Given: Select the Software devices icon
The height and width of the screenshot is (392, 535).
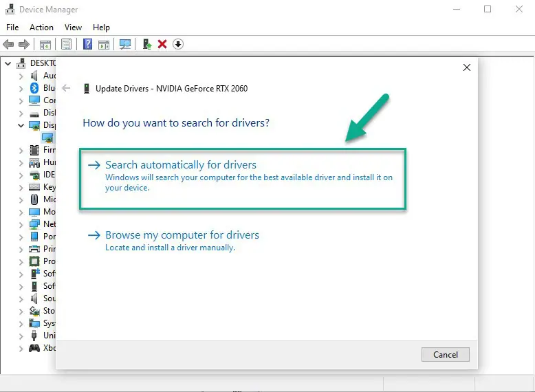Looking at the screenshot, I should click(34, 286).
